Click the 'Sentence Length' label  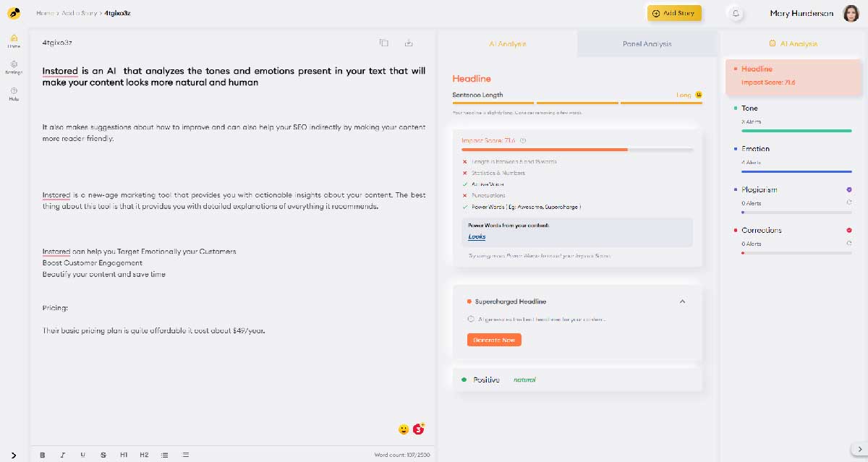point(477,95)
